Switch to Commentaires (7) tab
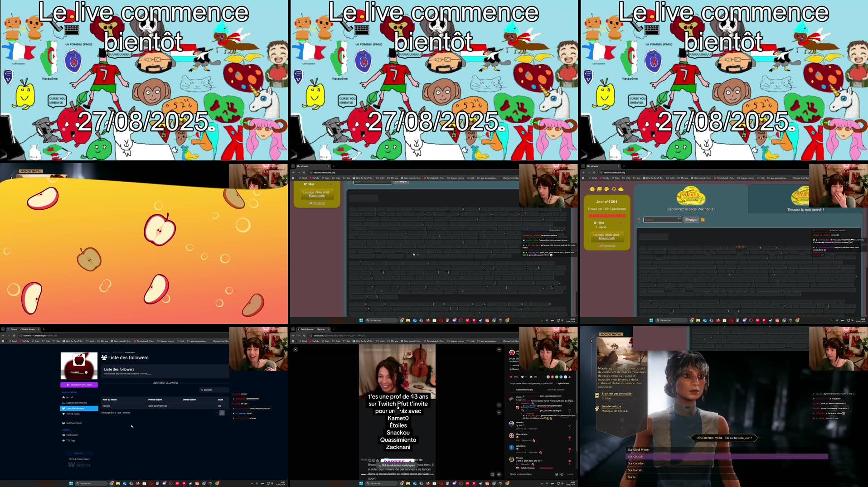The width and height of the screenshot is (868, 487). [x=524, y=390]
